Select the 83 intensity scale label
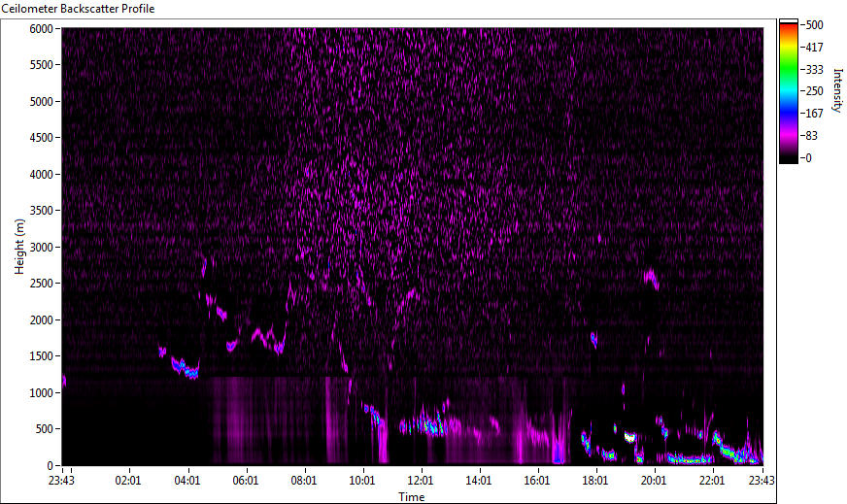Image resolution: width=847 pixels, height=504 pixels. point(811,136)
